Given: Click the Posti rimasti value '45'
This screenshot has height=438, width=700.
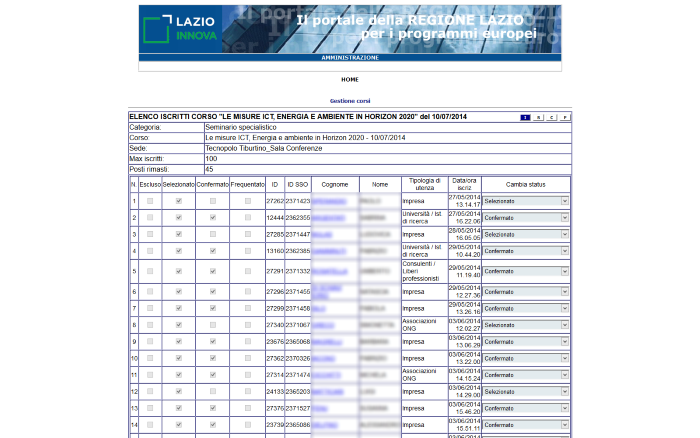Looking at the screenshot, I should [x=209, y=169].
